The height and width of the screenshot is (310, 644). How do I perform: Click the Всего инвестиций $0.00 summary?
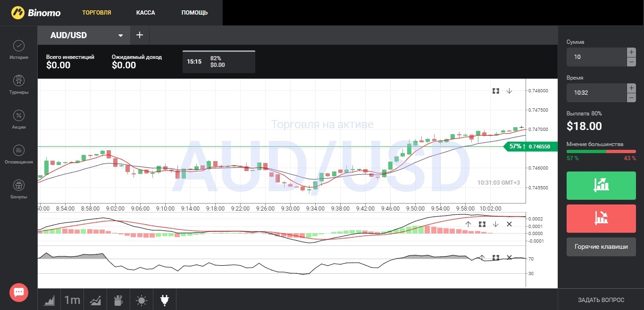click(x=70, y=62)
